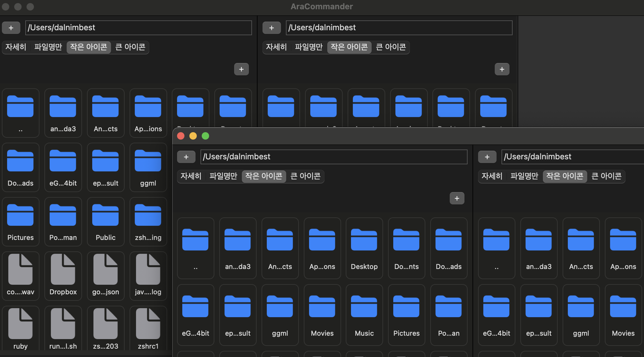Image resolution: width=644 pixels, height=357 pixels.
Task: Switch front window left panel to 자세히 view
Action: tap(191, 176)
